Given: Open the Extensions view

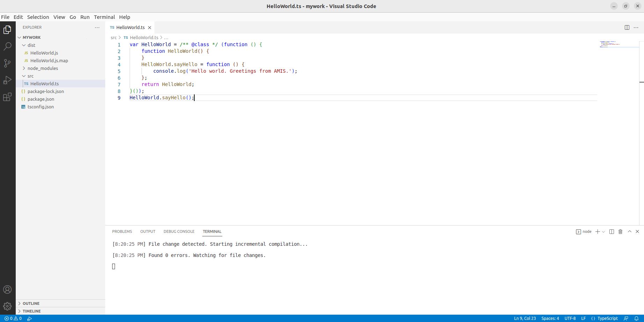Looking at the screenshot, I should (x=7, y=97).
